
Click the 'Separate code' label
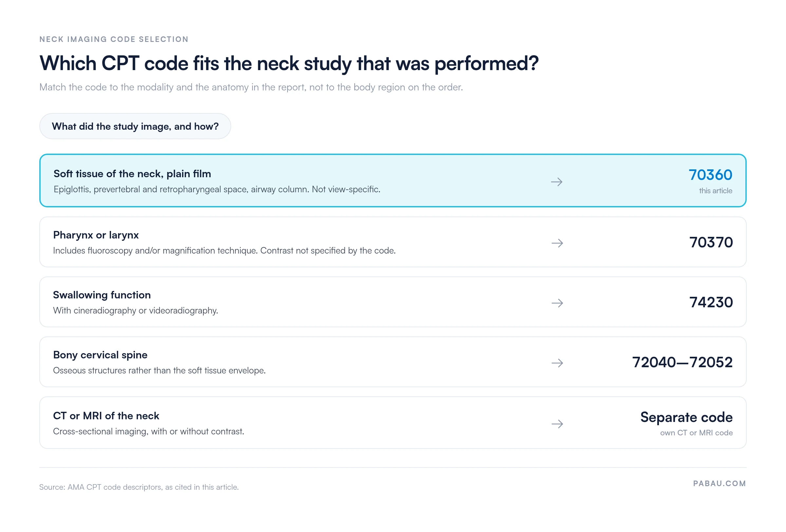tap(686, 417)
